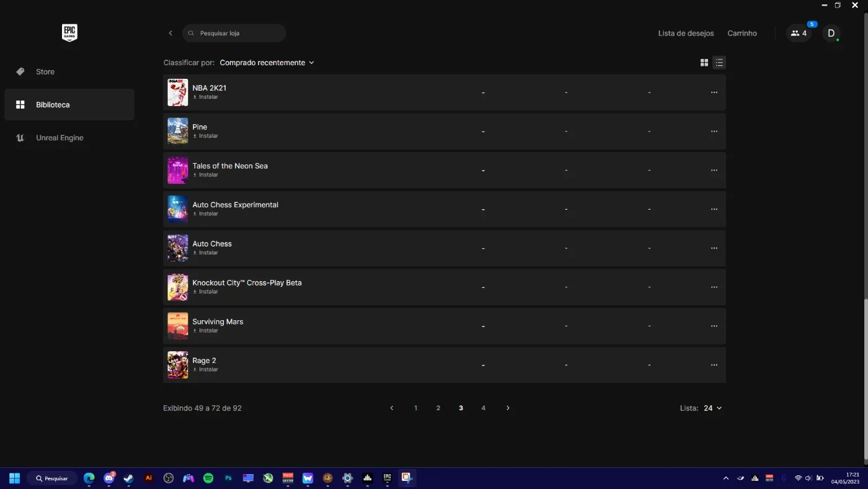Open Epic Games Launcher taskbar icon
The width and height of the screenshot is (868, 489).
click(387, 478)
